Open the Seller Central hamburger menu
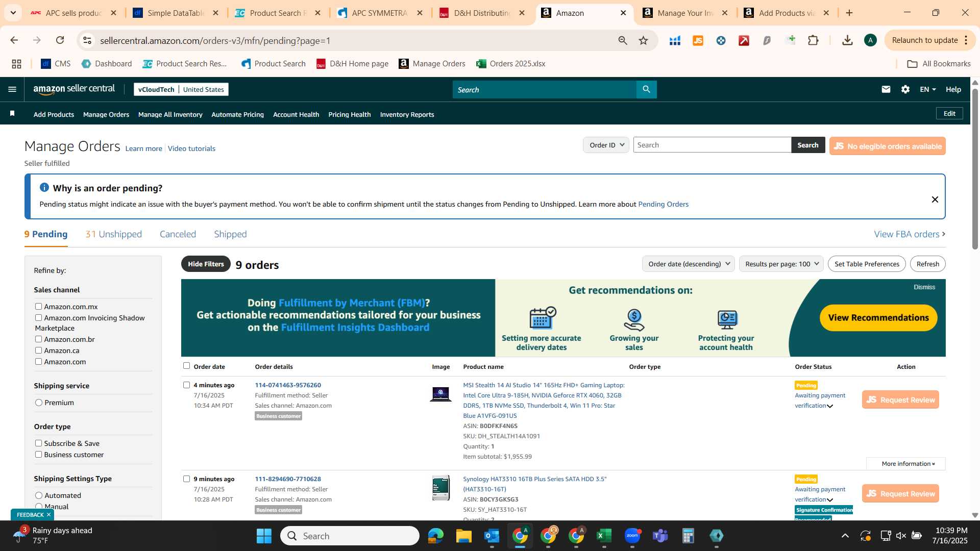The height and width of the screenshot is (551, 980). coord(12,89)
